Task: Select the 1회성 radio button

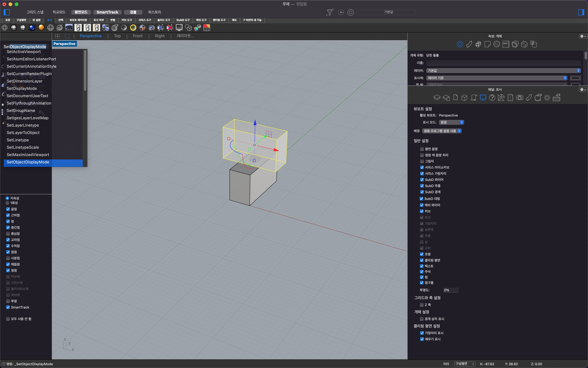Action: click(x=7, y=203)
